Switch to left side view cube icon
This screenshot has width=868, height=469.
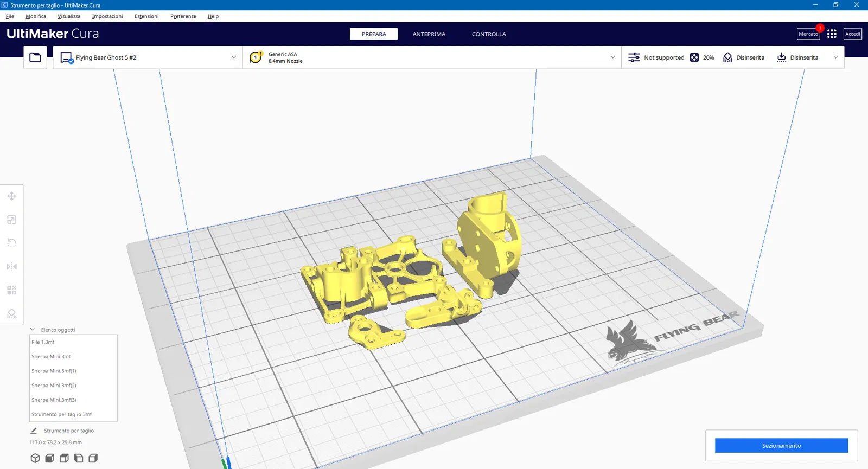coord(79,458)
